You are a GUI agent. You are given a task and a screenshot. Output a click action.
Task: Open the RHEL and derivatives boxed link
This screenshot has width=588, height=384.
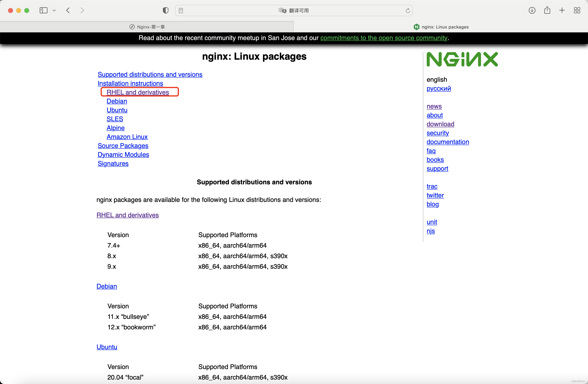click(x=138, y=92)
